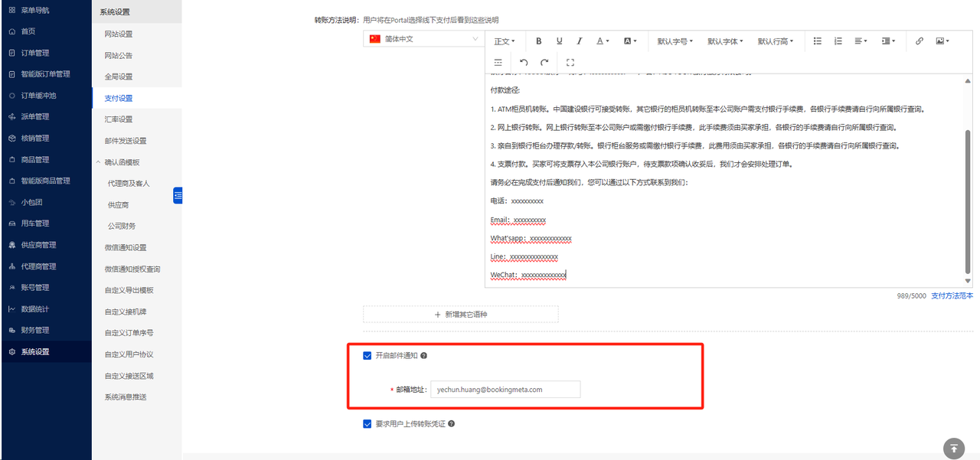
Task: Open 汇率设置 in the settings menu
Action: (x=119, y=119)
